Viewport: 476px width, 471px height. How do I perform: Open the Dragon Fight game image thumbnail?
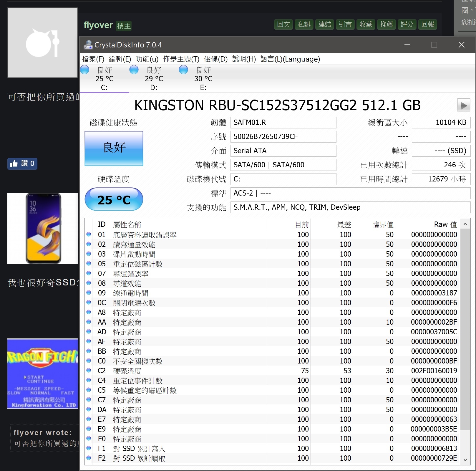(x=43, y=374)
